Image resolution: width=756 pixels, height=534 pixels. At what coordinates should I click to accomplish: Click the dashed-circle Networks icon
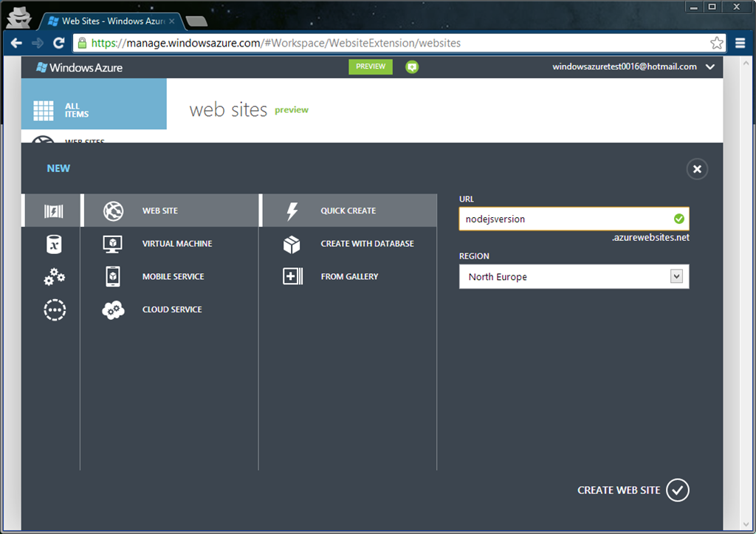pyautogui.click(x=54, y=310)
